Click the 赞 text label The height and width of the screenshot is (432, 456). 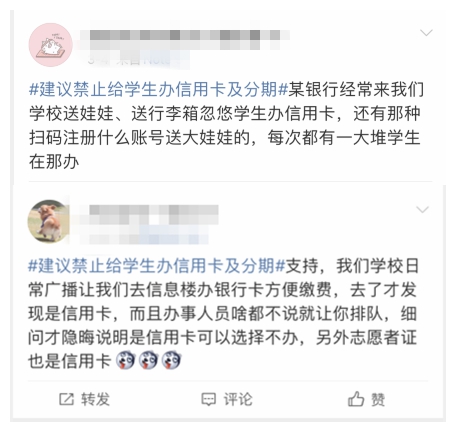pos(378,399)
